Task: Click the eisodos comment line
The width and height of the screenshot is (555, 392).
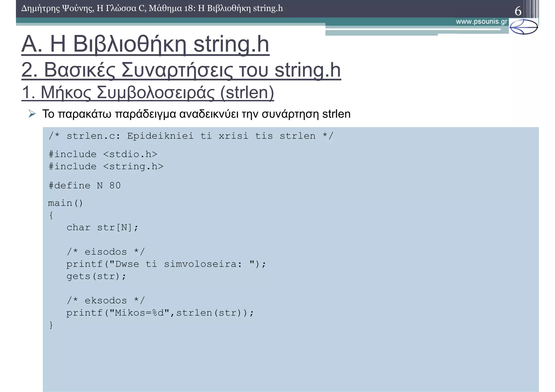Action: 105,252
